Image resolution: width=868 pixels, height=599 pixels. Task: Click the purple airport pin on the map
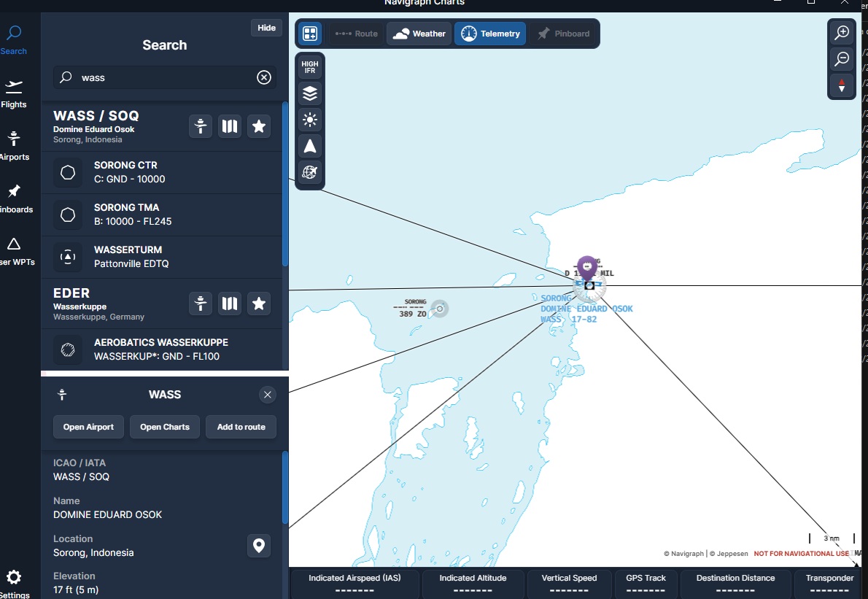(x=587, y=268)
